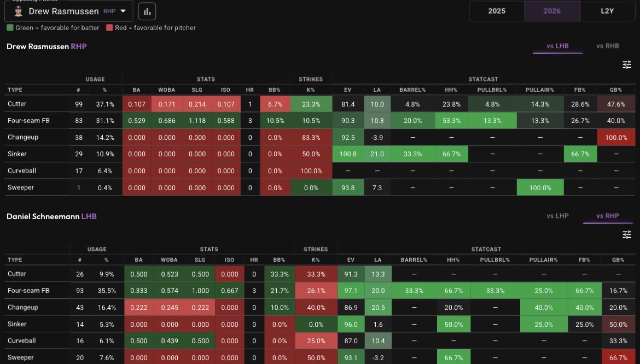Click the green favorable-for-batter legend swatch

click(x=10, y=28)
